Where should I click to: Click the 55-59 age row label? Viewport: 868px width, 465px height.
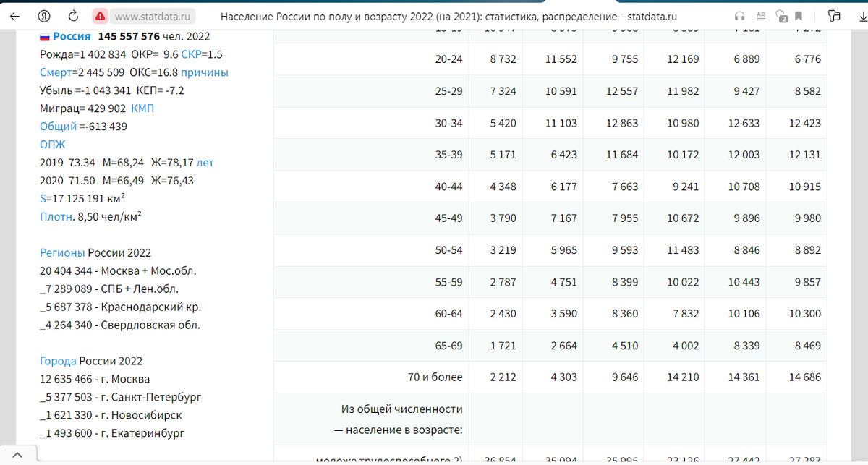click(x=448, y=282)
